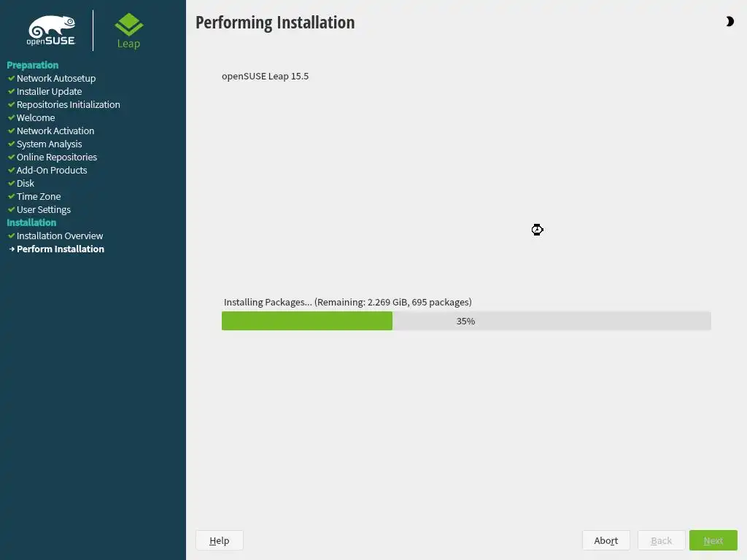Click the checkmark beside Installation Overview

(x=11, y=236)
